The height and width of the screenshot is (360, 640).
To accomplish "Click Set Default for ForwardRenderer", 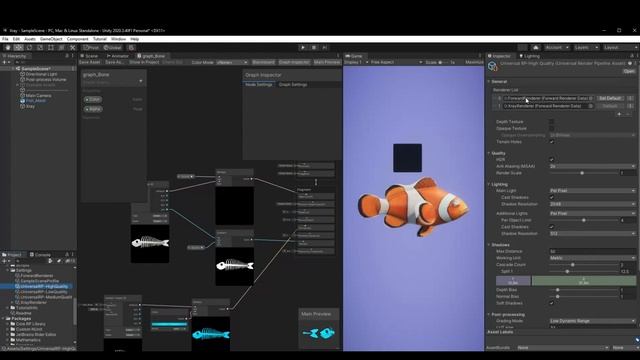I will (610, 98).
